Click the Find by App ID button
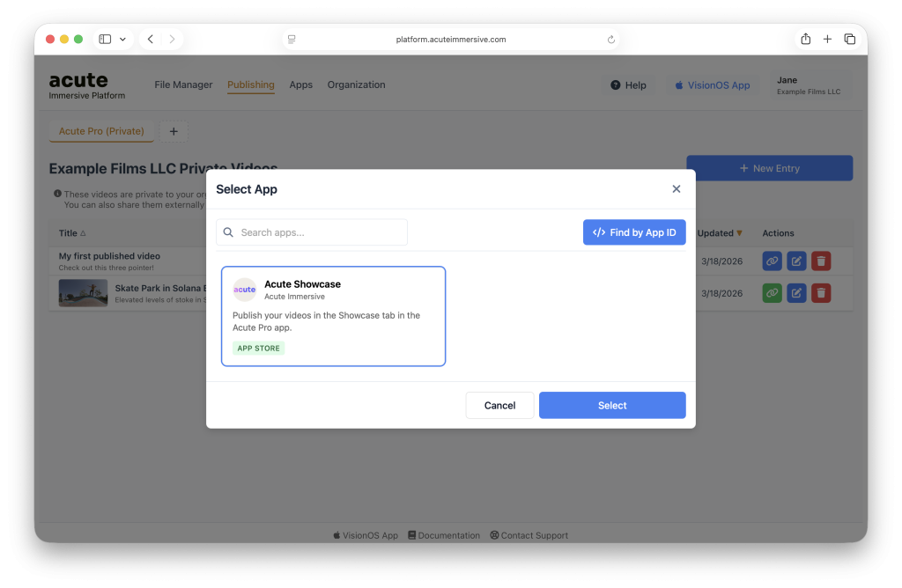 [x=634, y=232]
